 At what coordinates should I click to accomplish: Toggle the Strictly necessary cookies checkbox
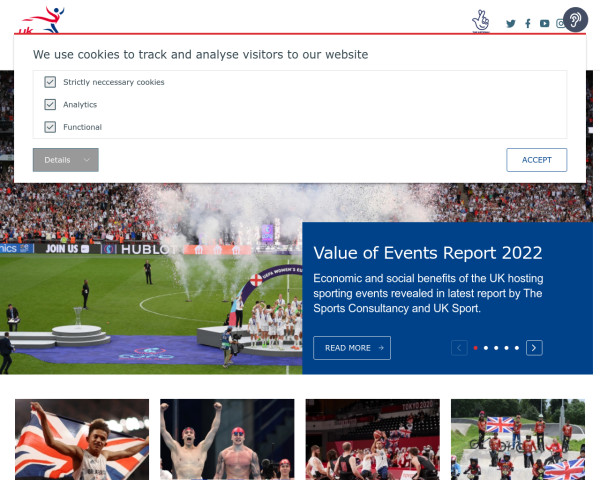[50, 82]
